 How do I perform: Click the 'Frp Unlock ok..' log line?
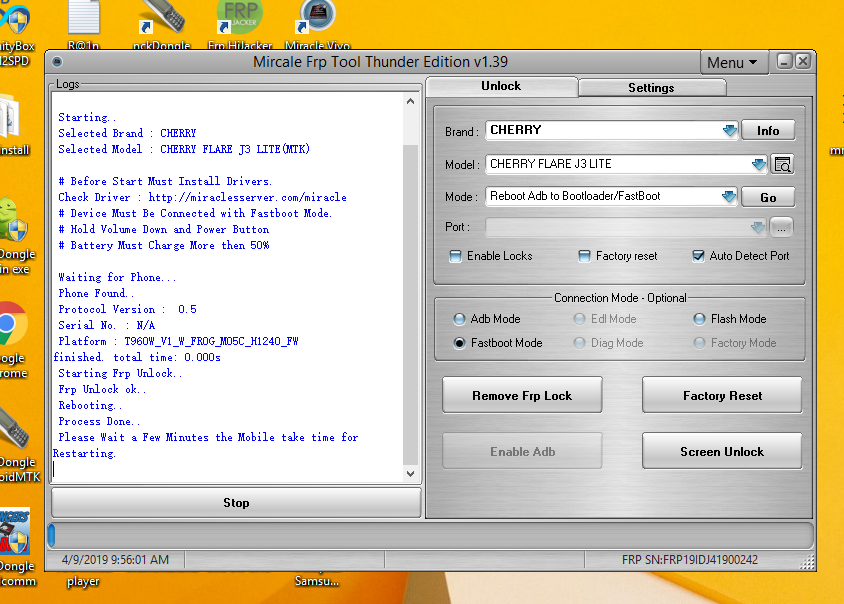(x=102, y=390)
